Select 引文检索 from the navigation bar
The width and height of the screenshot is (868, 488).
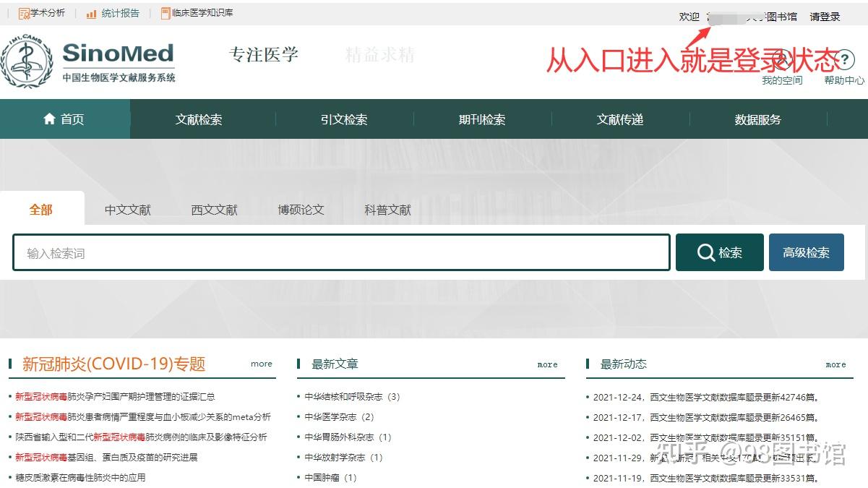pos(344,119)
